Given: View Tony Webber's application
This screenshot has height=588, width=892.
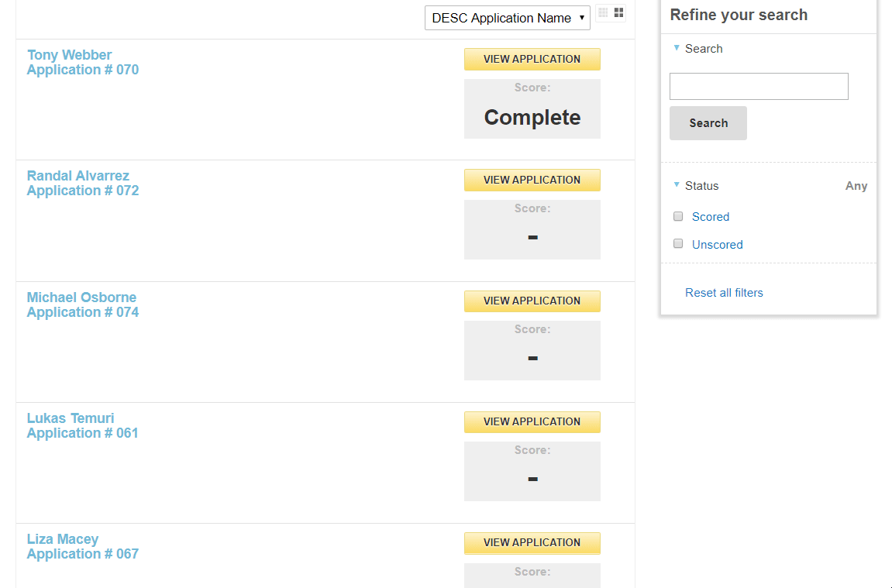Looking at the screenshot, I should [532, 59].
